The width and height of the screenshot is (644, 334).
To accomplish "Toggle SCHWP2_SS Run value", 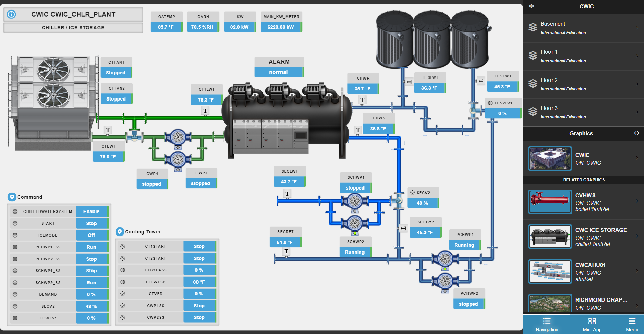I will (92, 283).
